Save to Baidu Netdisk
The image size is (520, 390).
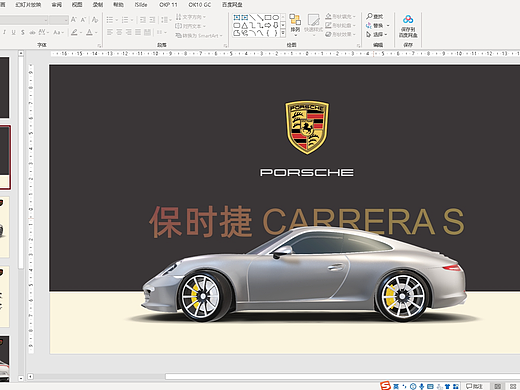[x=408, y=26]
